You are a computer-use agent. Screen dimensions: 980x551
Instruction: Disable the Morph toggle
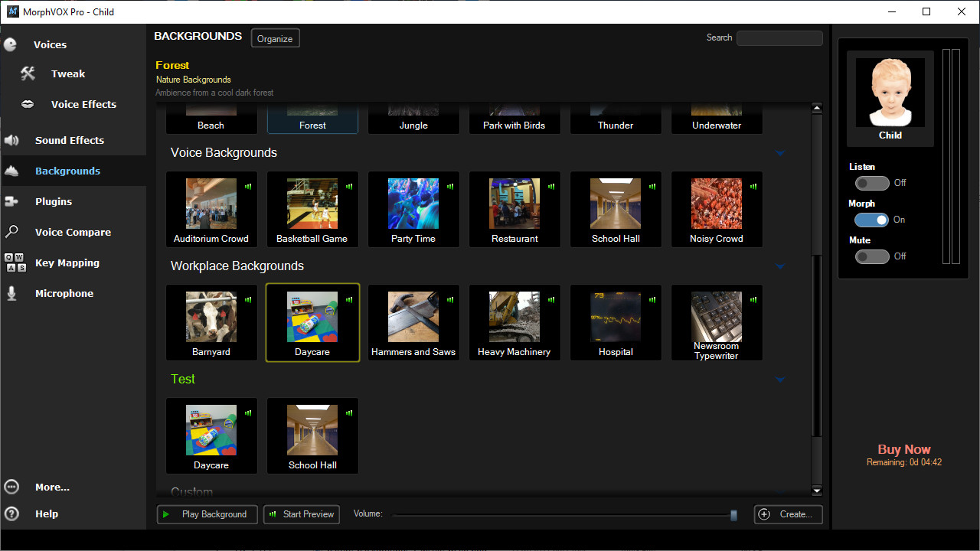tap(872, 220)
